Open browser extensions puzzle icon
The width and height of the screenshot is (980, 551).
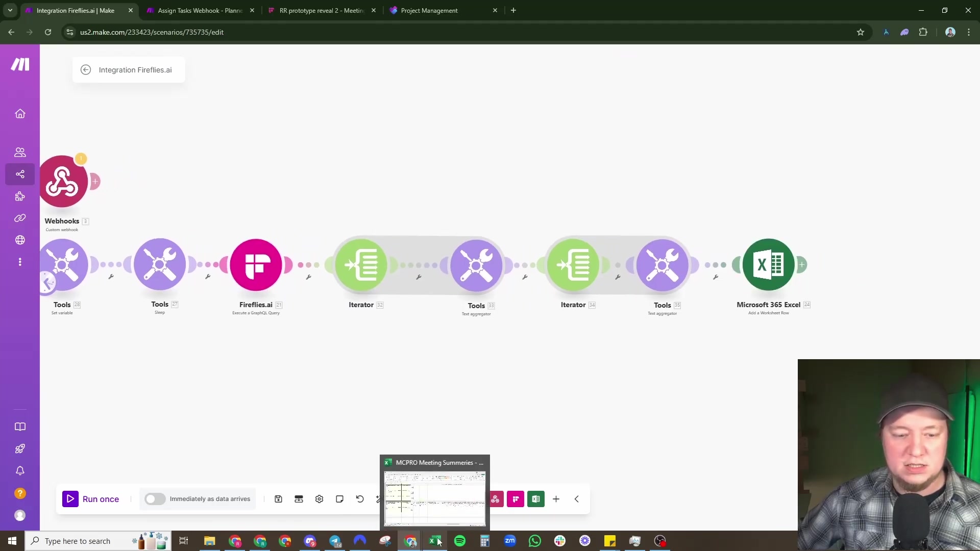tap(923, 32)
